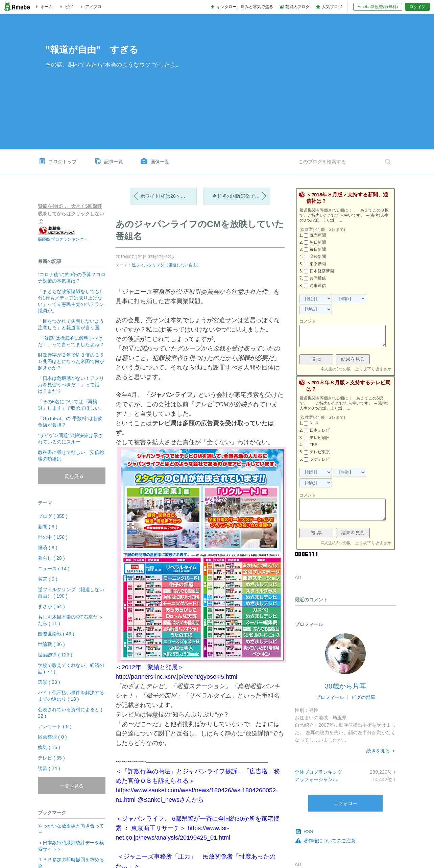Check the 毎日新聞 checkbox
The height and width of the screenshot is (868, 434).
point(306,249)
